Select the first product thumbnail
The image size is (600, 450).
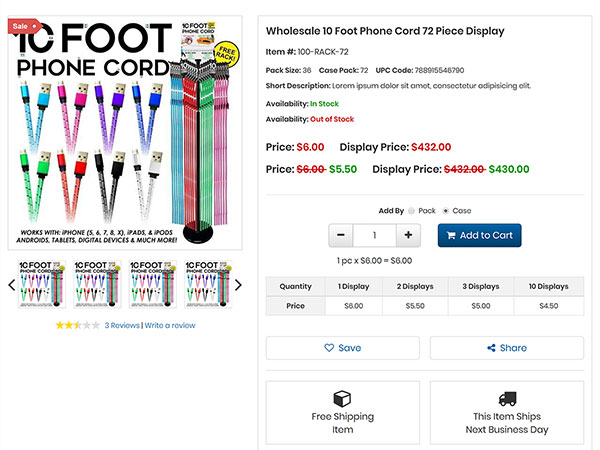pyautogui.click(x=44, y=284)
